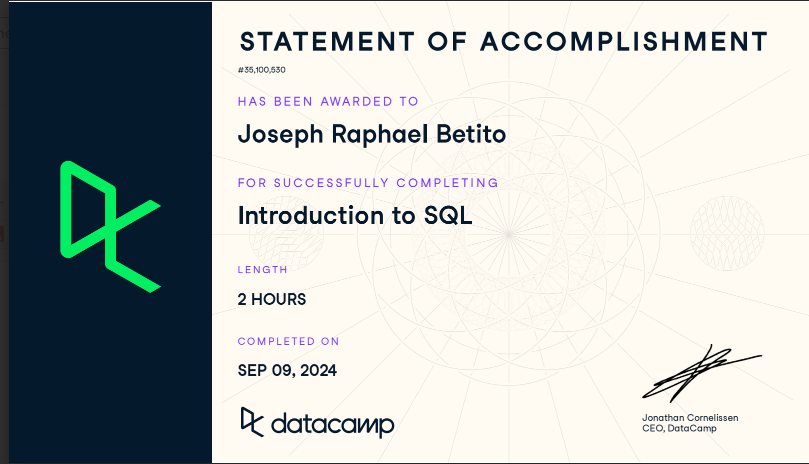Click the small DataCamp icon beside wordmark

pos(252,421)
